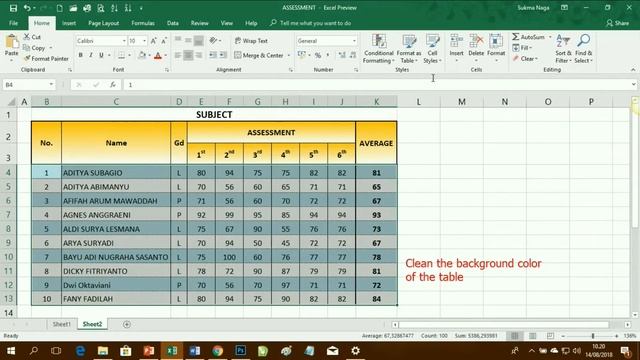
Task: Click the Page Break Preview button
Action: click(550, 336)
